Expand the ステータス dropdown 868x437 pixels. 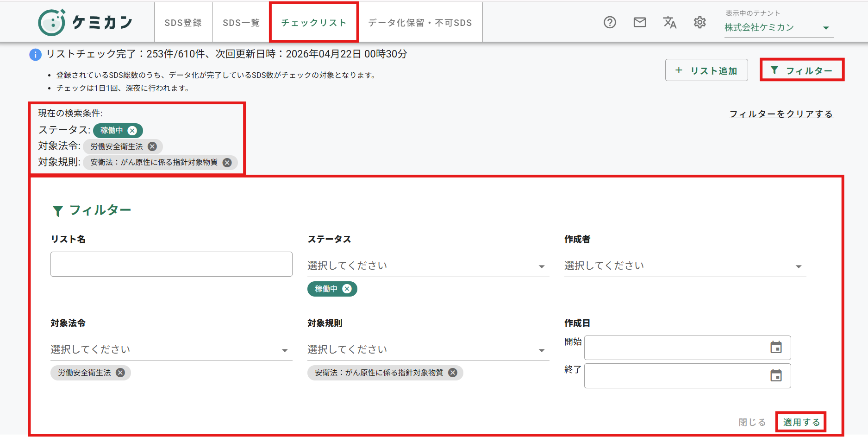point(428,266)
